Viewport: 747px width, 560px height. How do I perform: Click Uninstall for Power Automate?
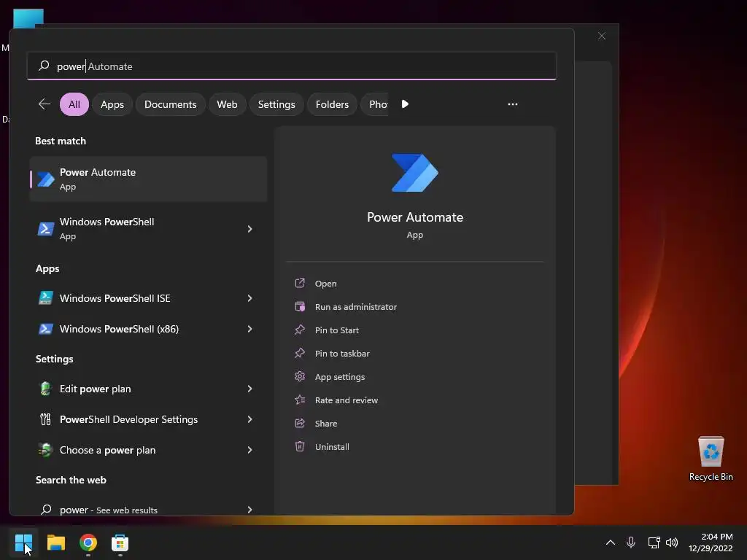click(332, 447)
